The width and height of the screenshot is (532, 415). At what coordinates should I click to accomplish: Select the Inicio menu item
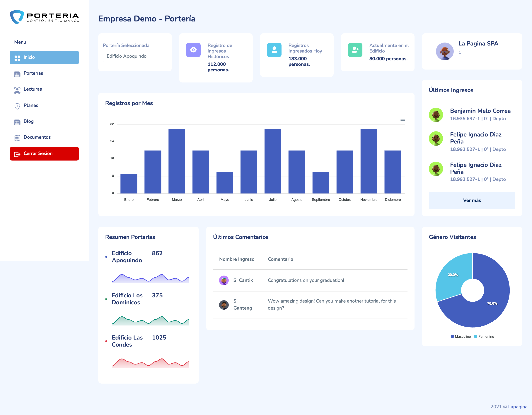click(44, 58)
